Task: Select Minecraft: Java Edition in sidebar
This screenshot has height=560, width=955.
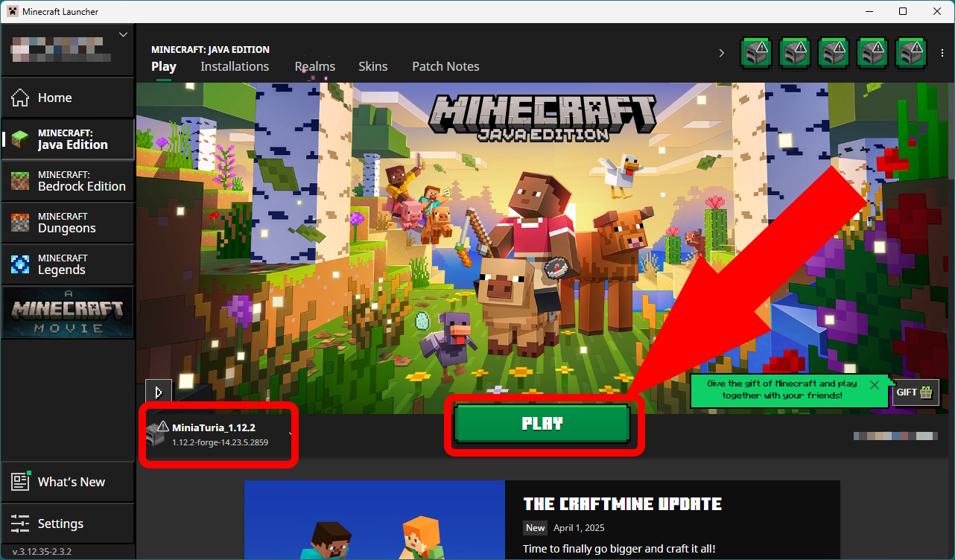Action: [68, 139]
